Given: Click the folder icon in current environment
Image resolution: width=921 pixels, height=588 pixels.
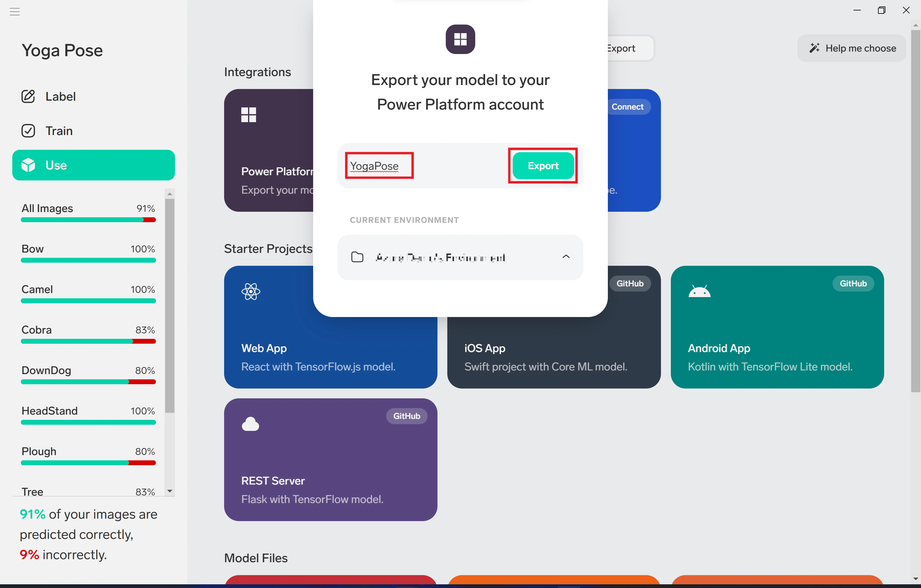Looking at the screenshot, I should tap(357, 257).
